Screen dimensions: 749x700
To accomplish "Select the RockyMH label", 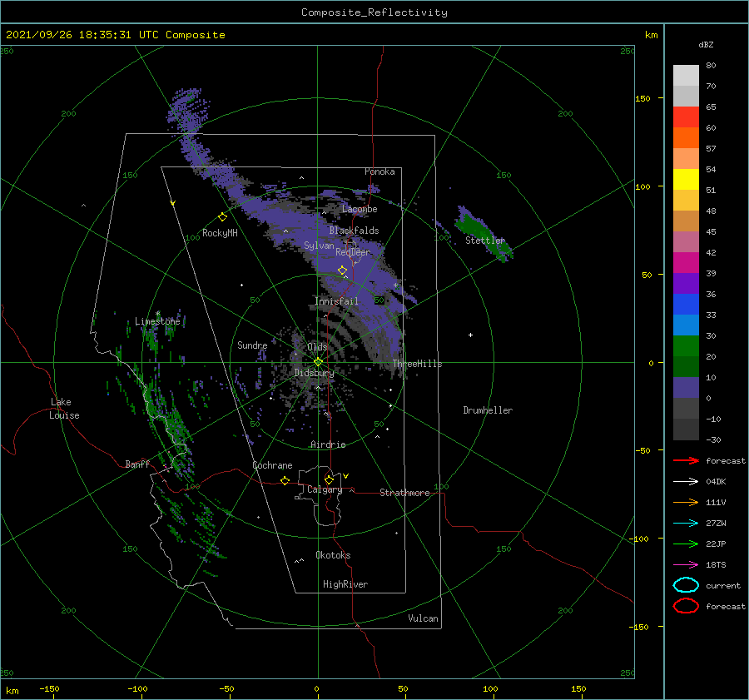I will tap(220, 233).
